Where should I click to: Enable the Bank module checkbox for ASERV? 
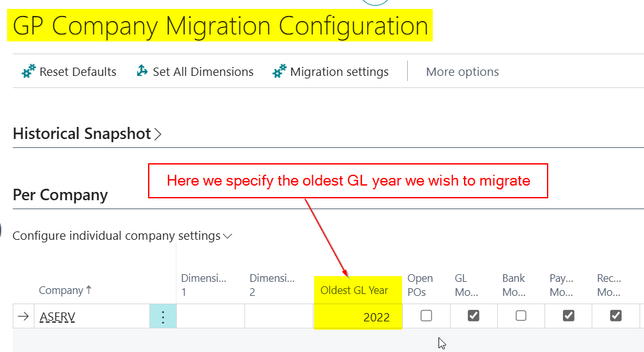click(x=521, y=316)
